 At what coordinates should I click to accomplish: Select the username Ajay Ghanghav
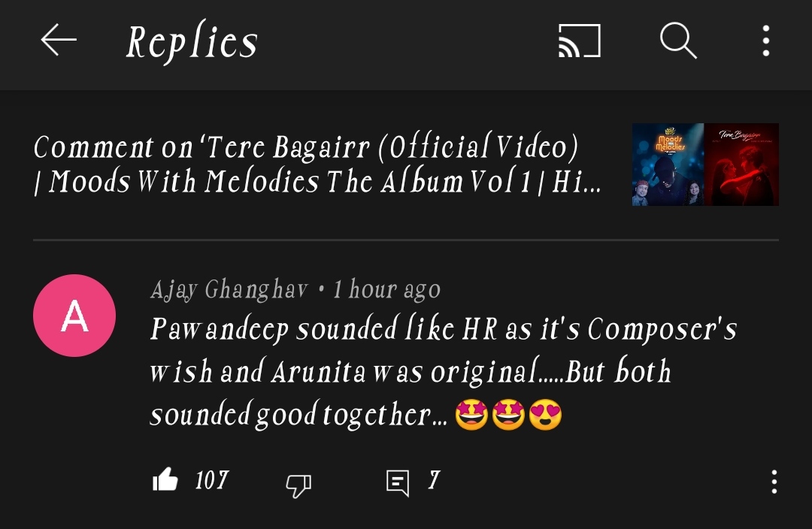point(229,290)
